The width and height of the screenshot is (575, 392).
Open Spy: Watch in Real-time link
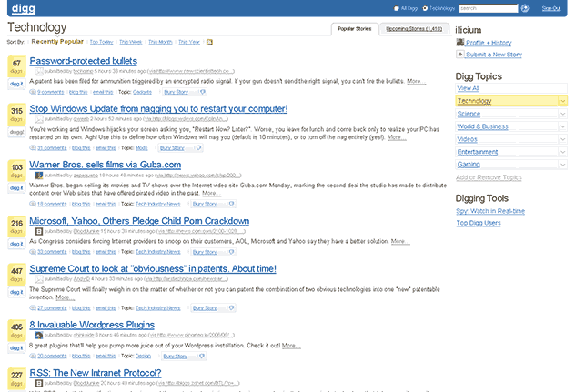[x=490, y=211]
